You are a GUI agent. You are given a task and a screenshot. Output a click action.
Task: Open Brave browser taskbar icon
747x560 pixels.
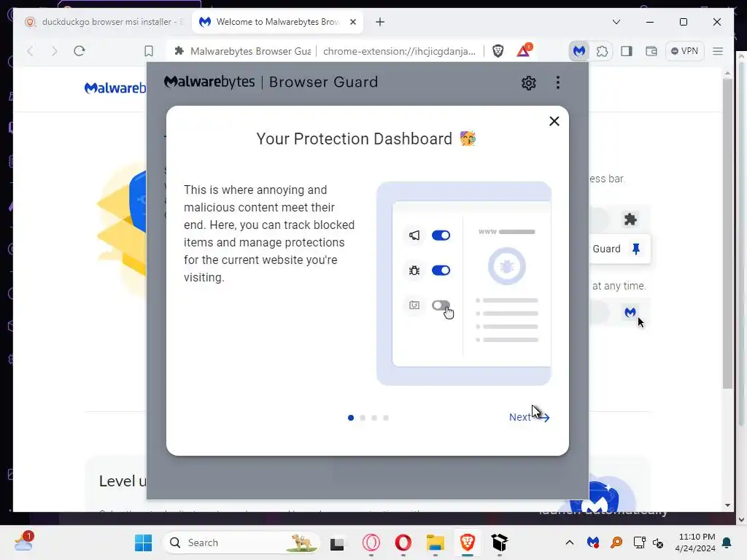point(468,542)
